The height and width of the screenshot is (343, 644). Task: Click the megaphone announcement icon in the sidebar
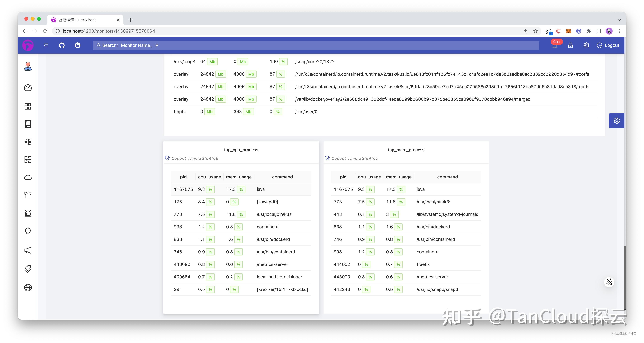(28, 250)
